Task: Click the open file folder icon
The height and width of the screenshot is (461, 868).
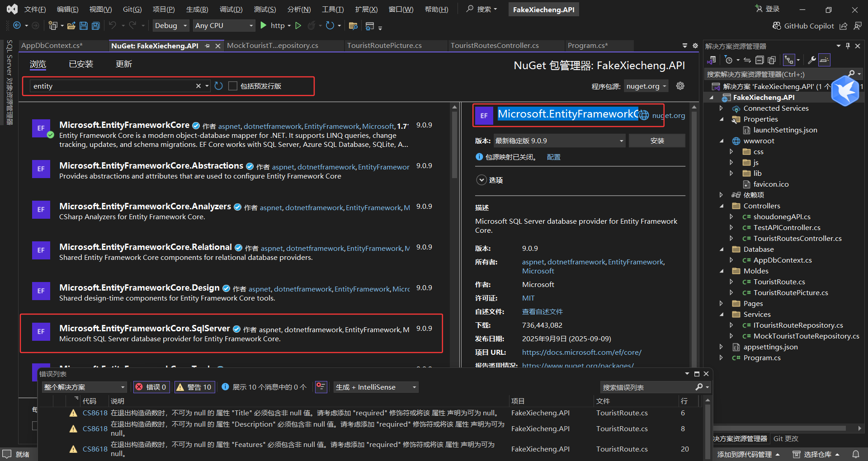Action: coord(71,26)
